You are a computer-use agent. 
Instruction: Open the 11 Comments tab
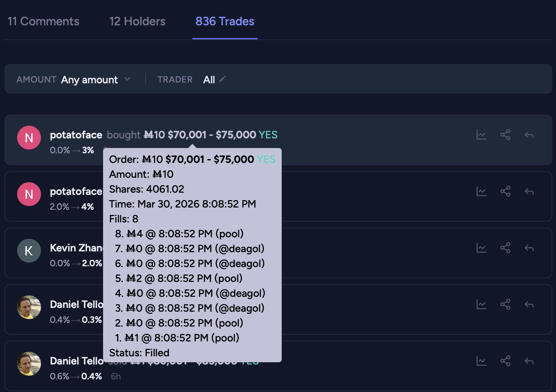[x=43, y=22]
